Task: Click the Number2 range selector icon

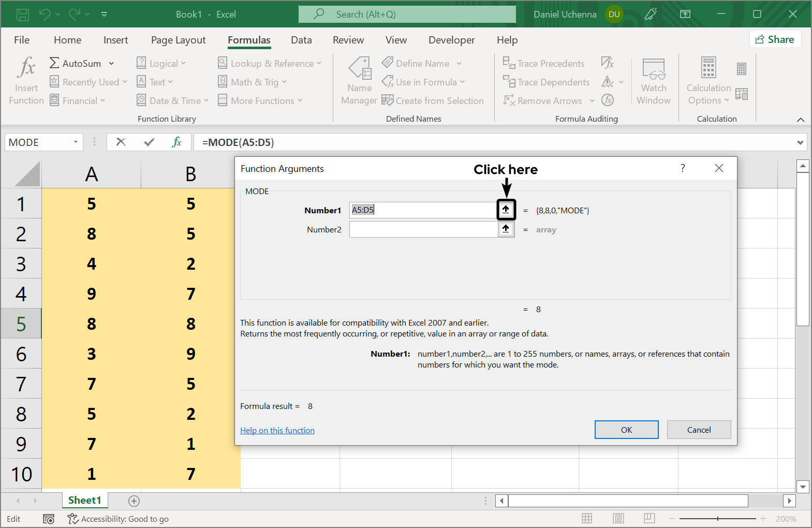Action: click(x=506, y=229)
